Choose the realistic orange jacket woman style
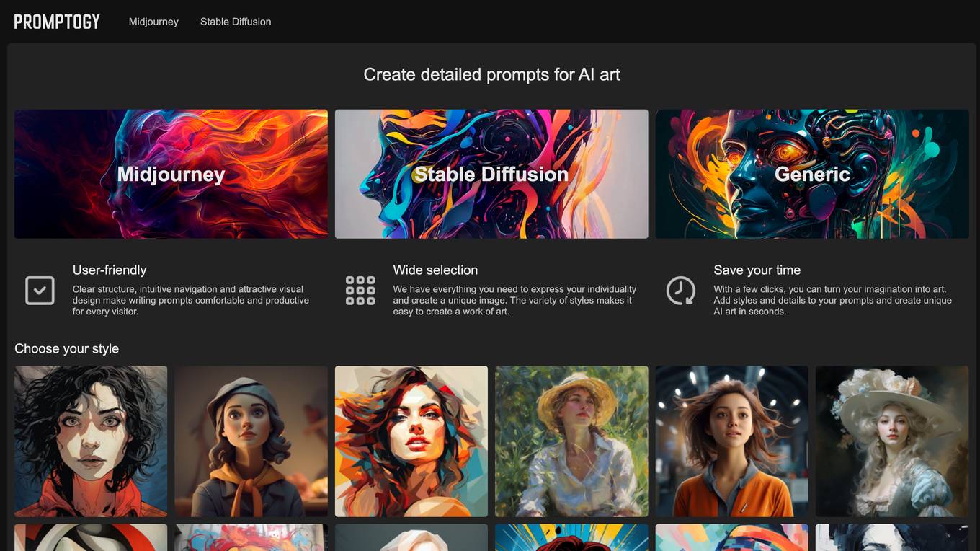This screenshot has height=551, width=980. (732, 441)
